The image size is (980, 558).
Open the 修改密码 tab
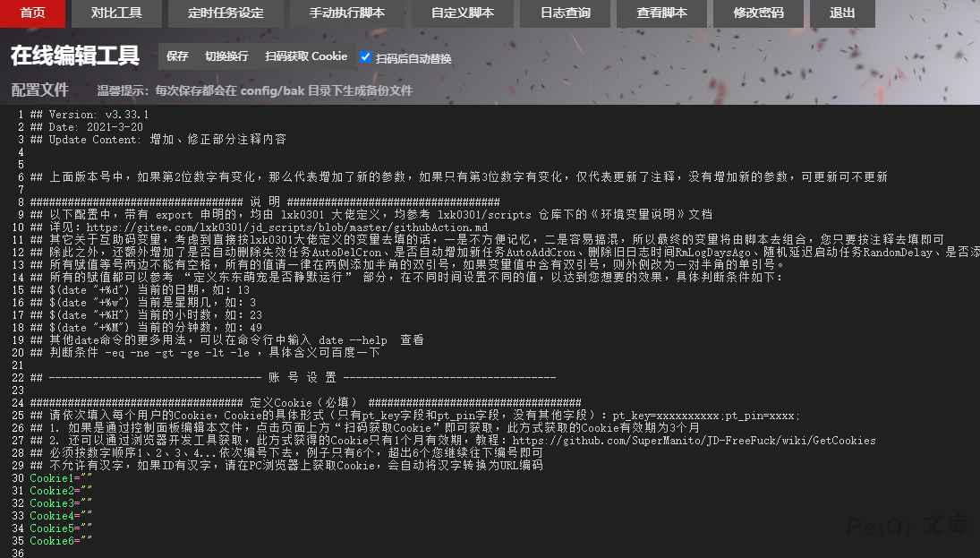[x=758, y=13]
